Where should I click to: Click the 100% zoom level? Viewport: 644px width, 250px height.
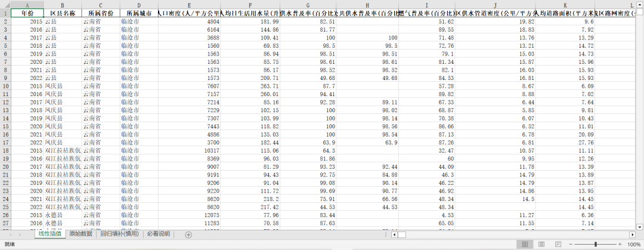coord(634,244)
